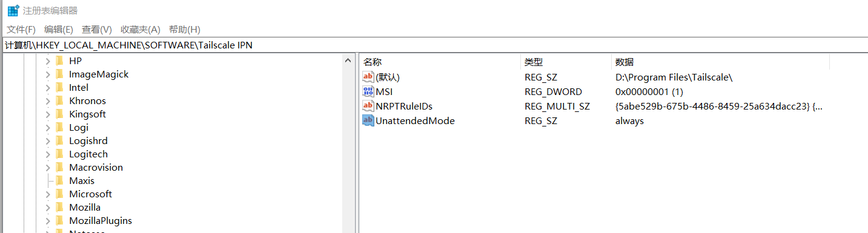This screenshot has height=233, width=868.
Task: Expand the Khronos key
Action: tap(48, 101)
